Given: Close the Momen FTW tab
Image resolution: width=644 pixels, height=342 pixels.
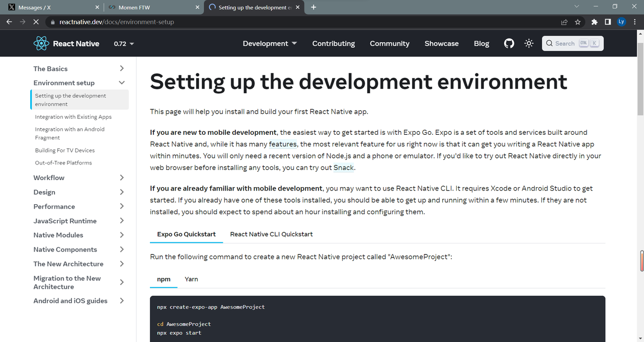Looking at the screenshot, I should (198, 8).
